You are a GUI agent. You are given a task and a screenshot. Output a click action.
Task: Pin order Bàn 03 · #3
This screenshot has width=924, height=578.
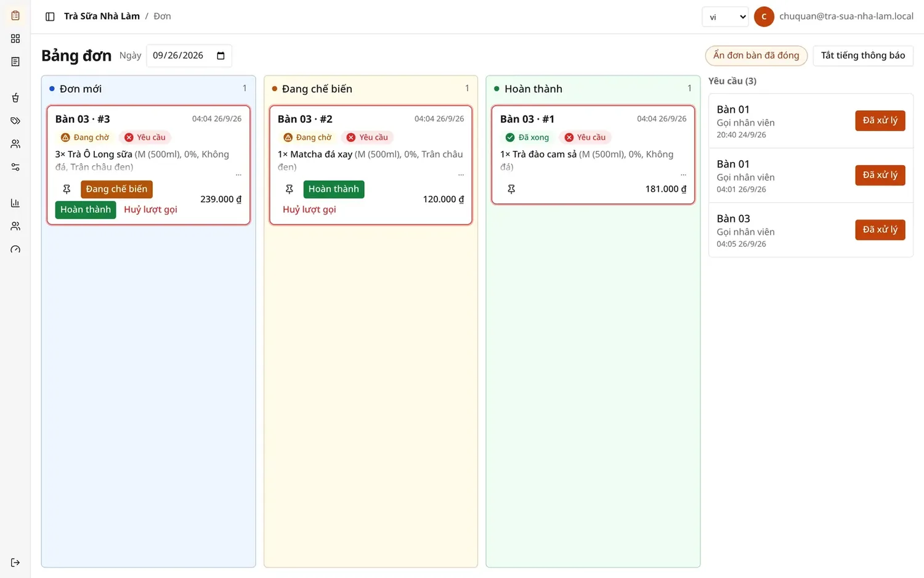click(67, 189)
